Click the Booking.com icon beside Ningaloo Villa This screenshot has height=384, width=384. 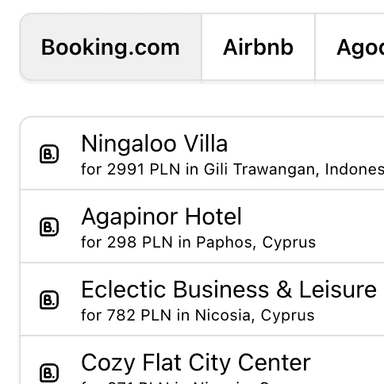pyautogui.click(x=49, y=154)
